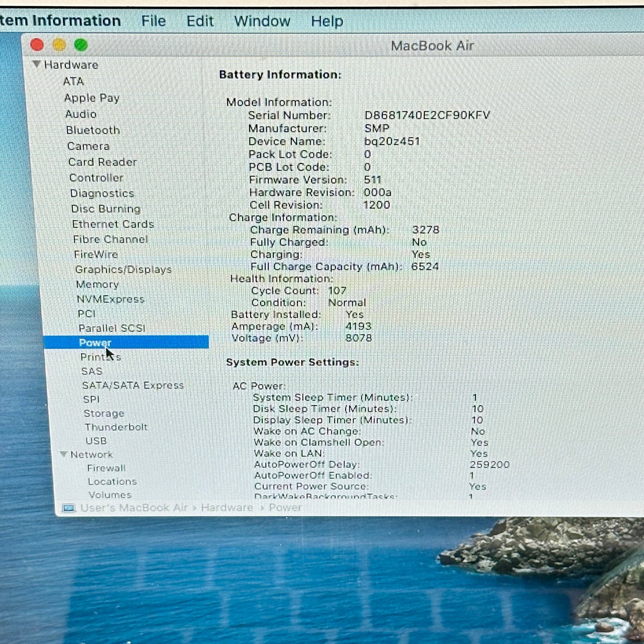The width and height of the screenshot is (644, 644).
Task: Click the Charge Remaining value 3278
Action: [426, 230]
